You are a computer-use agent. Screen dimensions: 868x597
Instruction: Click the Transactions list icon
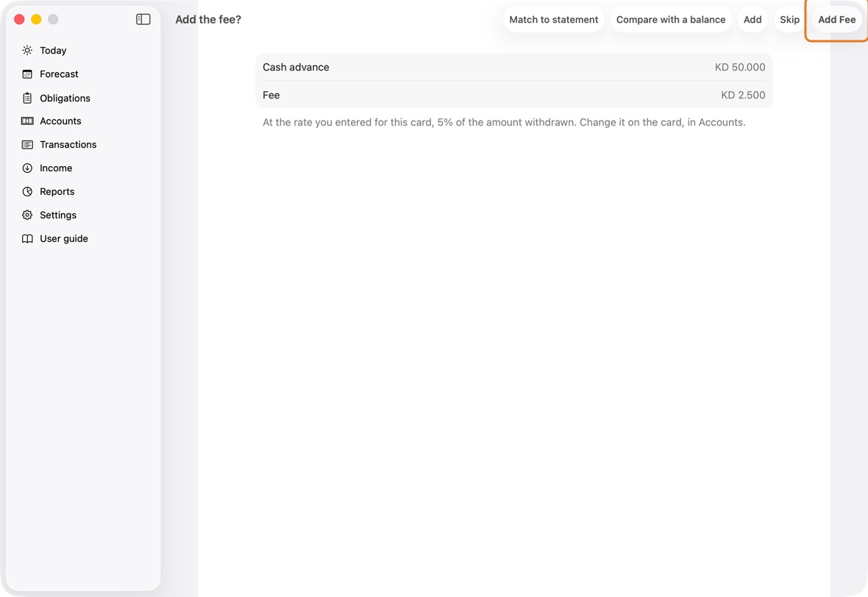pos(27,144)
